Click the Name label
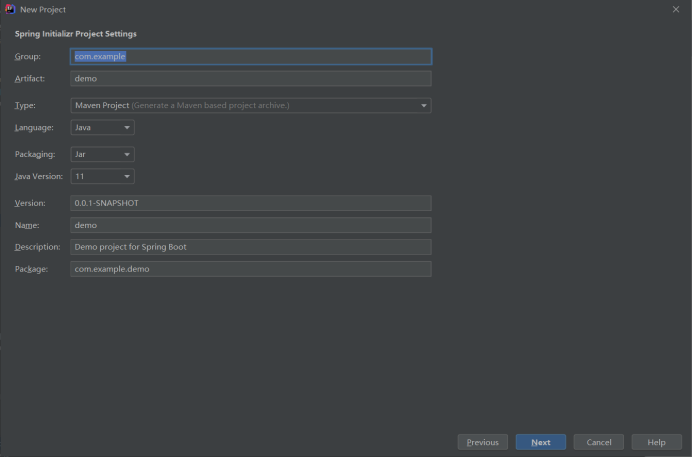Viewport: 692px width, 458px height. (x=27, y=225)
